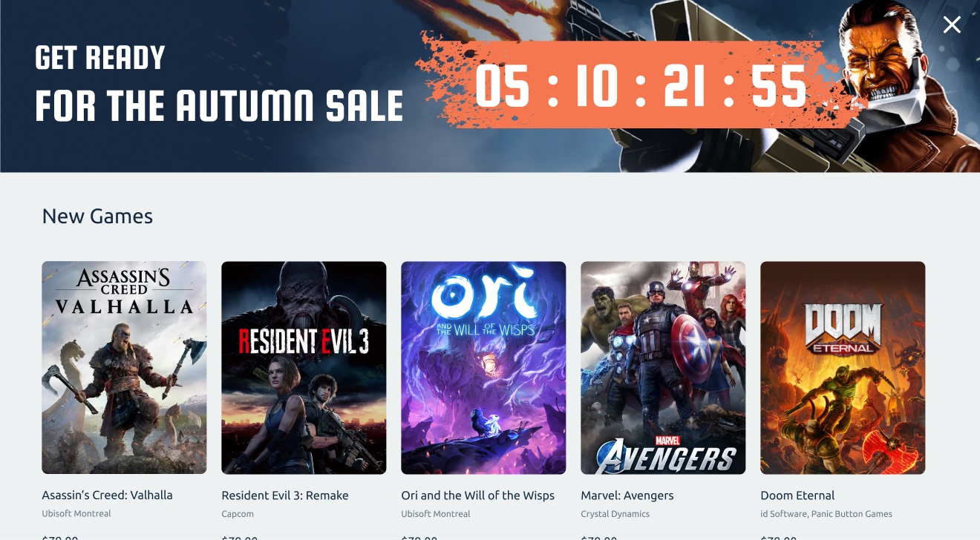Open the Capcom developer name
The image size is (980, 540).
tap(238, 514)
